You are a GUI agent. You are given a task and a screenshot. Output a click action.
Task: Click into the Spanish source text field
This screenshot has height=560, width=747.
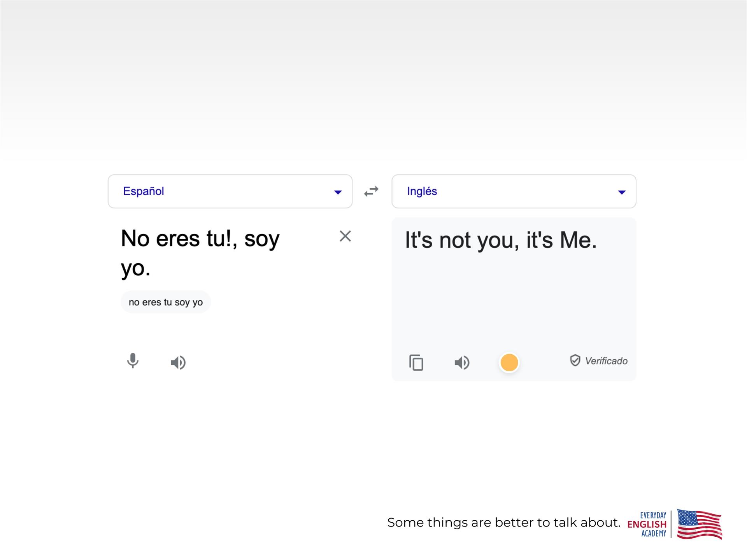pyautogui.click(x=200, y=253)
